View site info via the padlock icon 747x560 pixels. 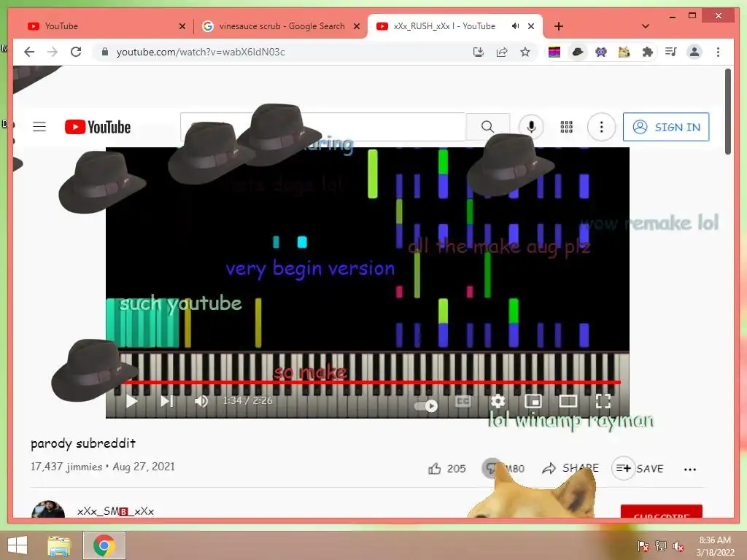[105, 52]
